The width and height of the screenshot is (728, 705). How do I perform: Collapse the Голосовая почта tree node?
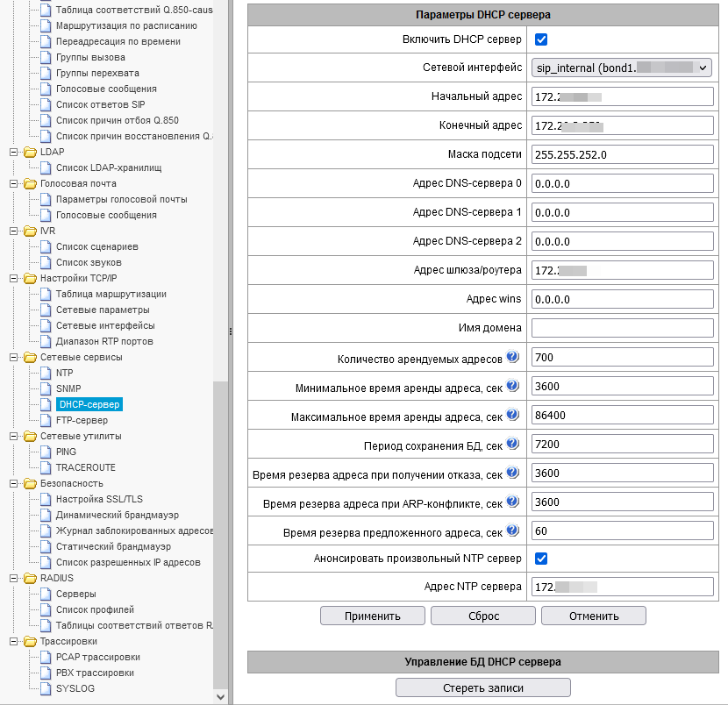click(x=13, y=183)
